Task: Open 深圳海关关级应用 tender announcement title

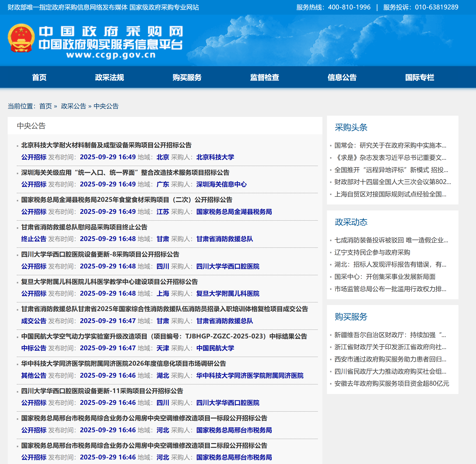Action: (125, 172)
